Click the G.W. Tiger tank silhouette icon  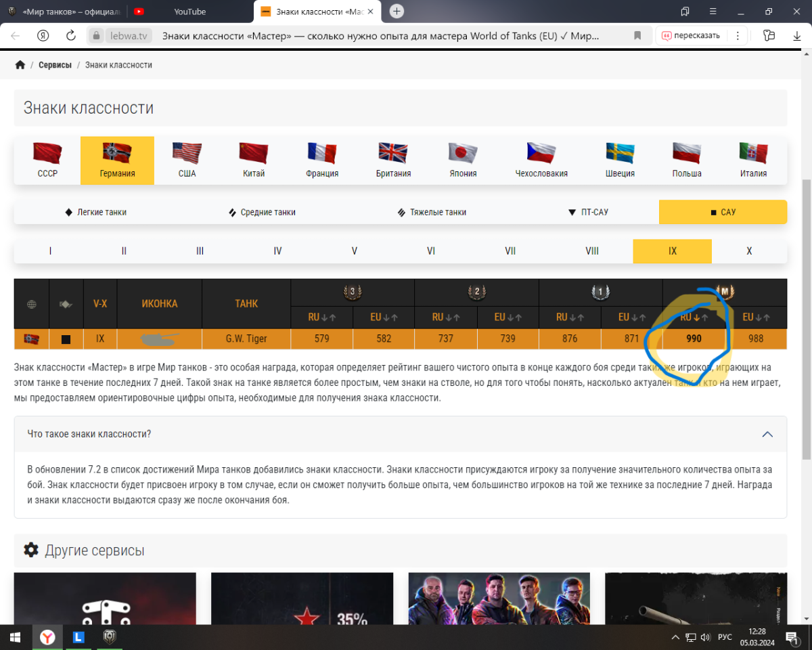(159, 339)
